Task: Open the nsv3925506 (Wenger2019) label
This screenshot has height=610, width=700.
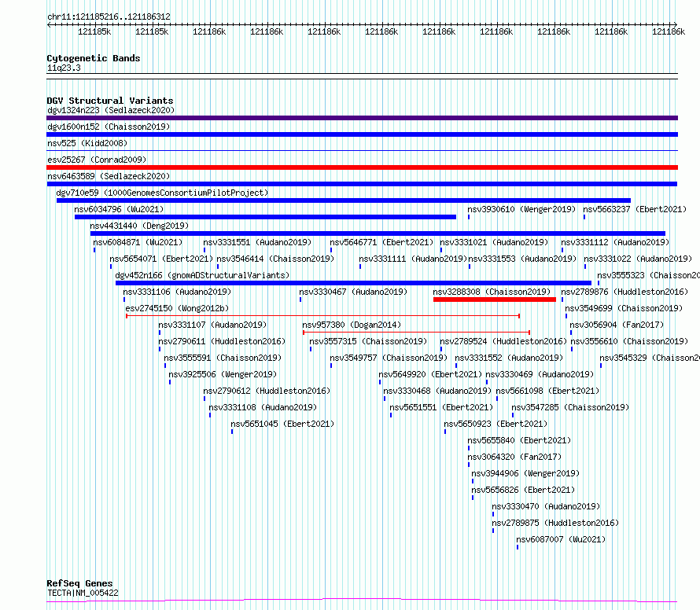Action: point(223,374)
